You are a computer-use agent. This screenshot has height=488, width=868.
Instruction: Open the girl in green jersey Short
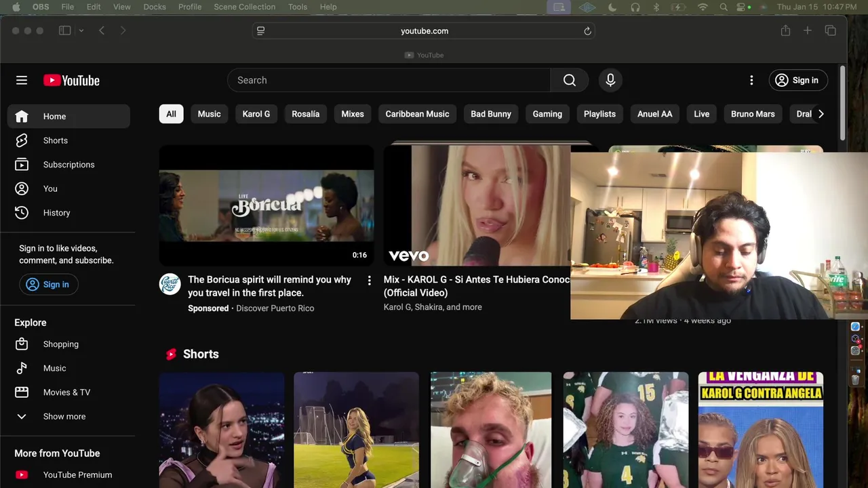coord(626,430)
